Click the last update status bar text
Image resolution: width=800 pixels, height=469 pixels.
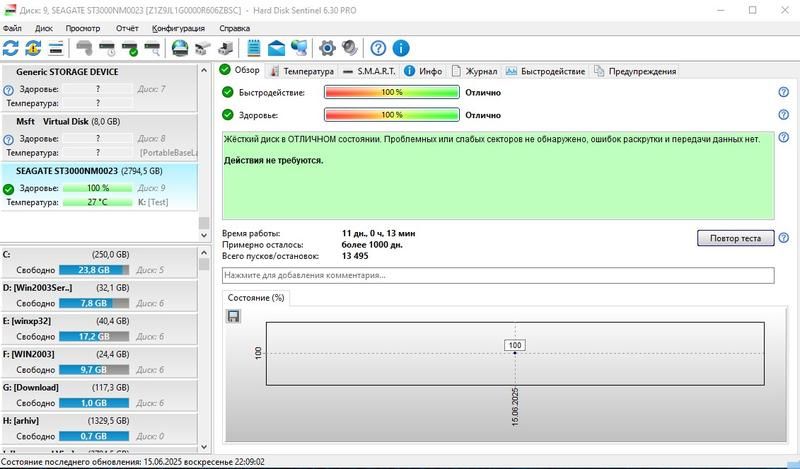click(x=133, y=462)
